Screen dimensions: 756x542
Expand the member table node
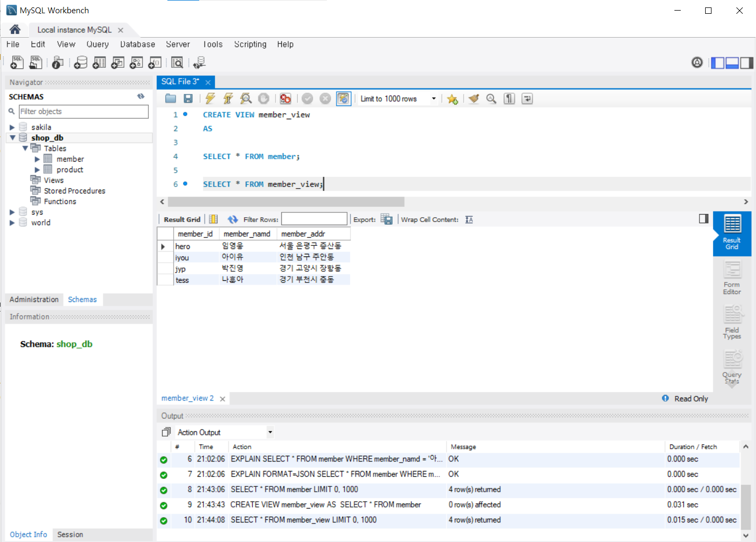tap(37, 159)
